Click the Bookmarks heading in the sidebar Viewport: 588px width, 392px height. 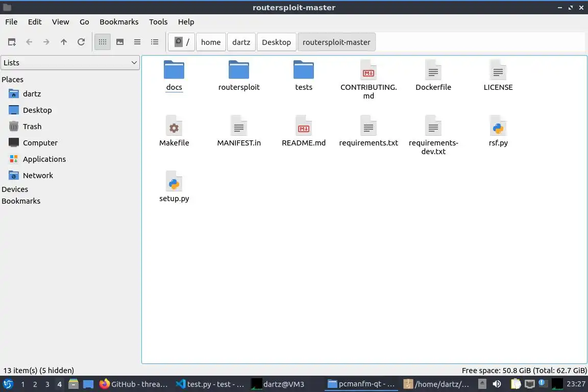[x=21, y=201]
